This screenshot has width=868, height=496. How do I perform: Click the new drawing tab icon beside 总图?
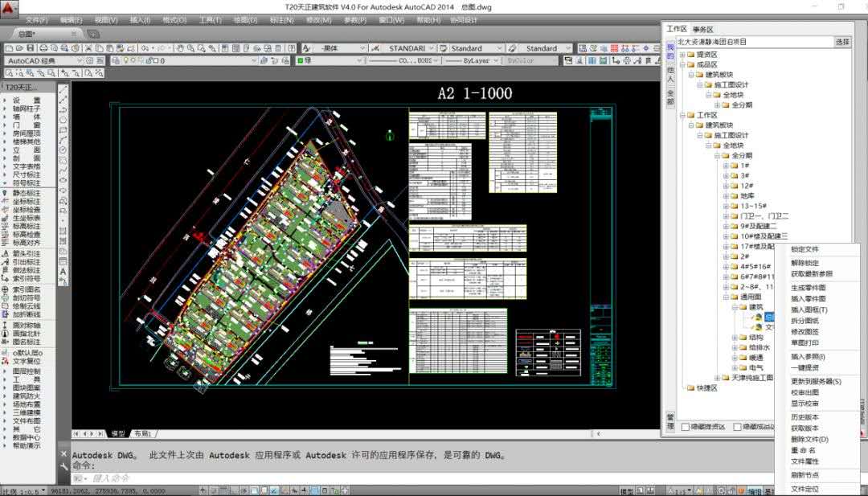click(x=92, y=34)
